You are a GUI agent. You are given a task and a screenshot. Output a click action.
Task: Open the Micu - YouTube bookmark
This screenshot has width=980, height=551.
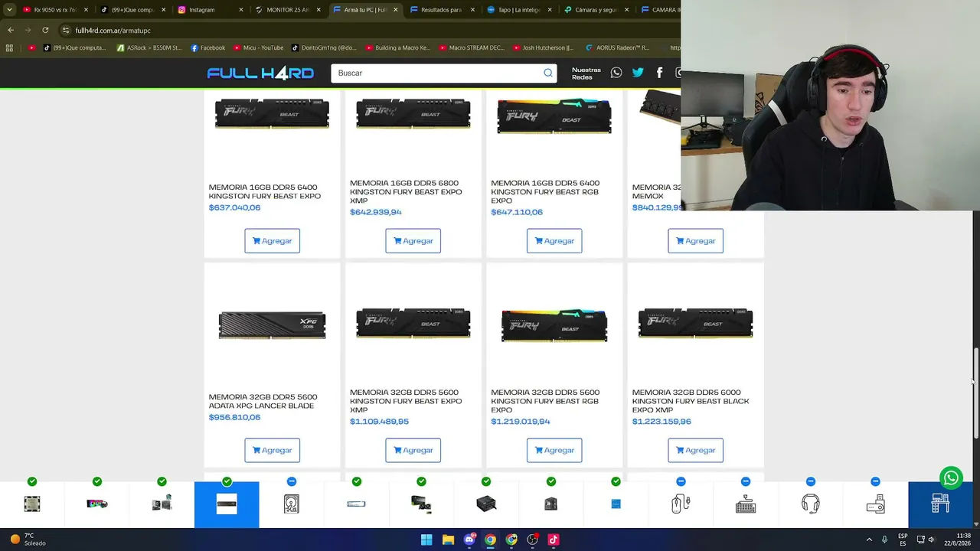258,47
